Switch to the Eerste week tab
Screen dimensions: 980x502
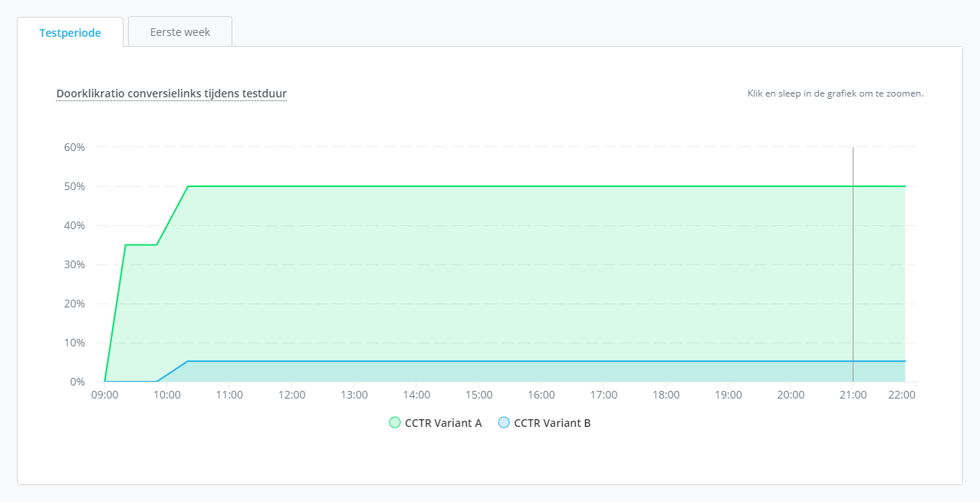(x=179, y=31)
